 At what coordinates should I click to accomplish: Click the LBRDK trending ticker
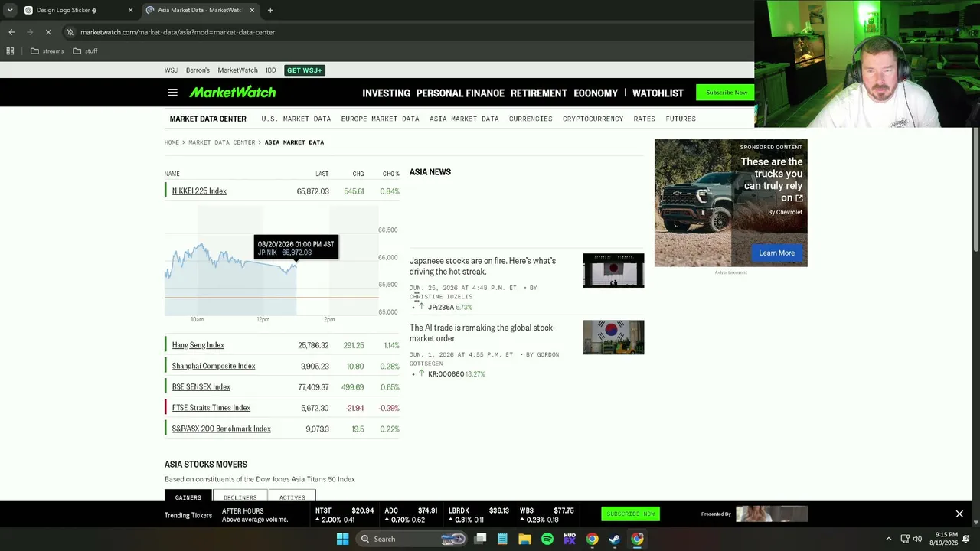[x=478, y=515]
